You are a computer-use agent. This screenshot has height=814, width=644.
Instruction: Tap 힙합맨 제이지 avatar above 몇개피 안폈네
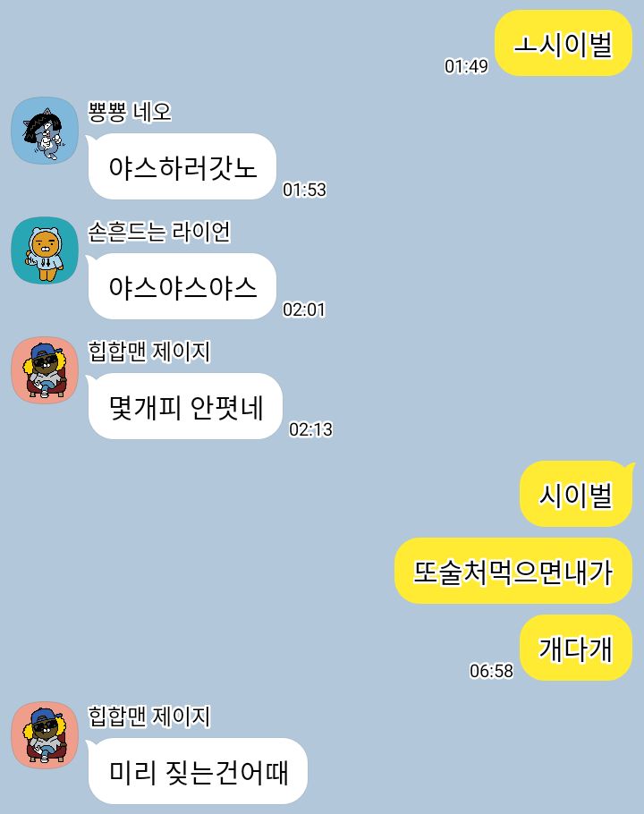[x=45, y=370]
